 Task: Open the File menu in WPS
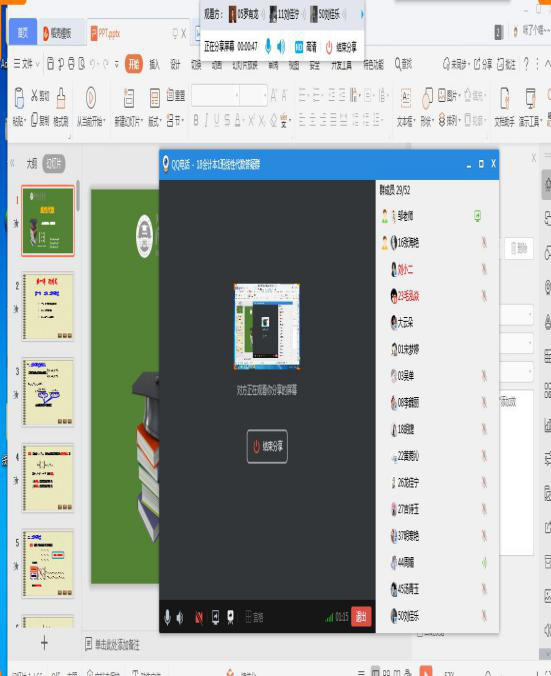25,64
